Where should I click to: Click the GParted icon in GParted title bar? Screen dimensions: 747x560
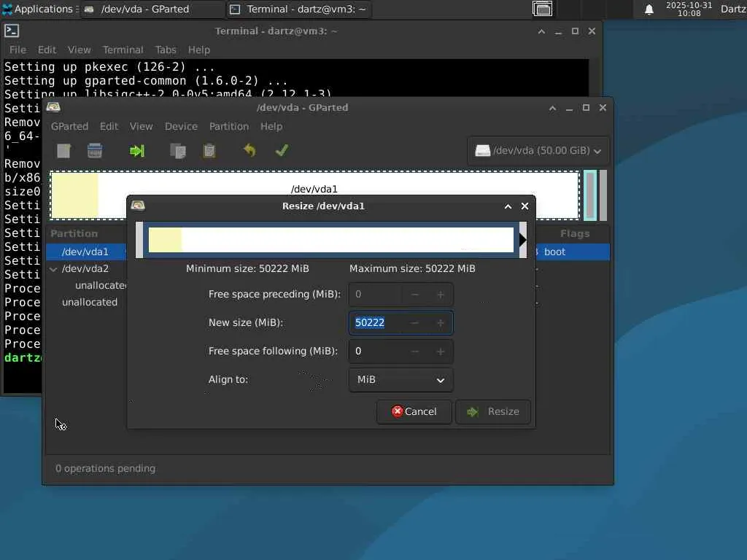(53, 107)
